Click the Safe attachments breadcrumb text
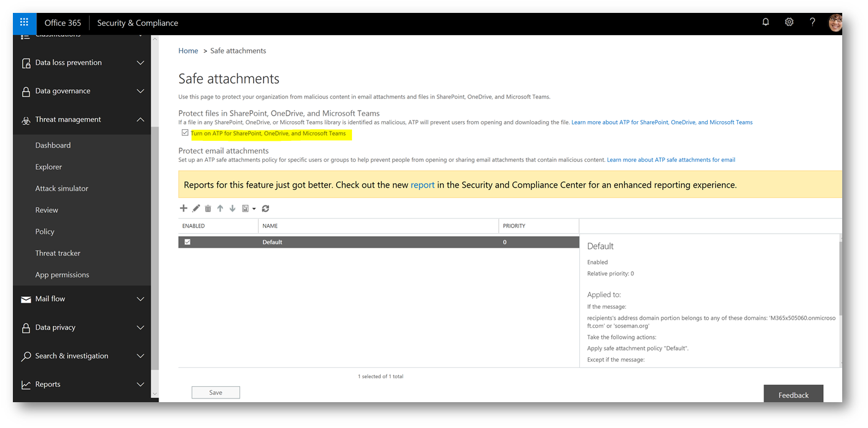 [238, 50]
